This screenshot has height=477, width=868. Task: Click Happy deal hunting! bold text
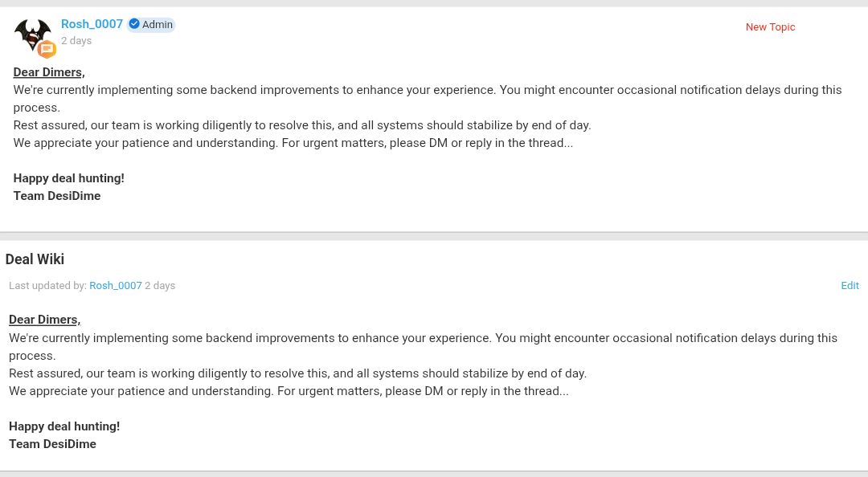coord(68,178)
